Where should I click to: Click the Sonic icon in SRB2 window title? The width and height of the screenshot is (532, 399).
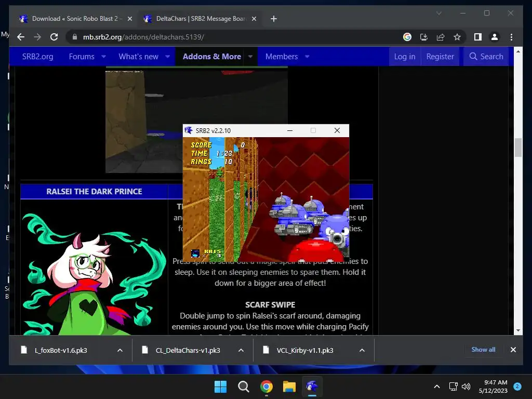[x=189, y=130]
